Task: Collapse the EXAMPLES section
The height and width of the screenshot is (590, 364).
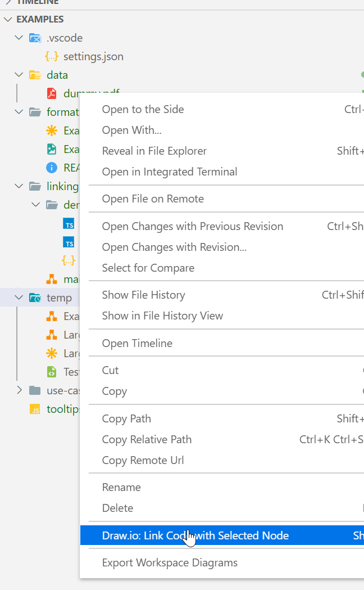Action: tap(8, 19)
